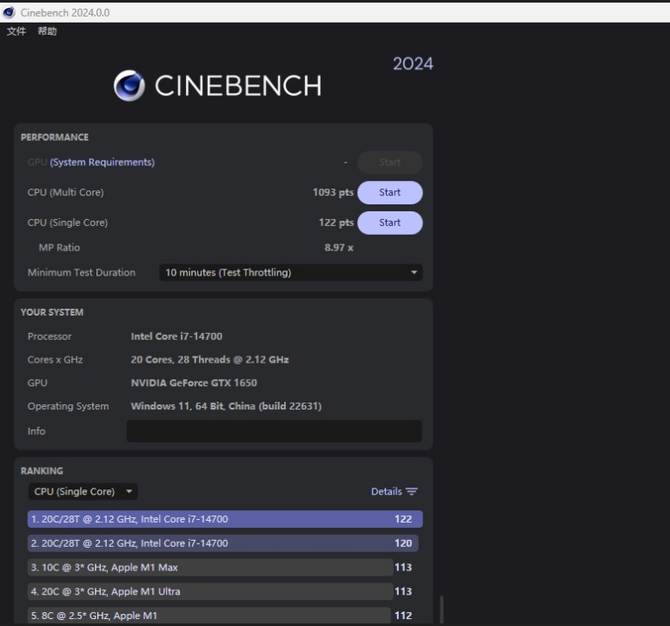Click the MP Ratio value 8.97 x

tap(338, 248)
